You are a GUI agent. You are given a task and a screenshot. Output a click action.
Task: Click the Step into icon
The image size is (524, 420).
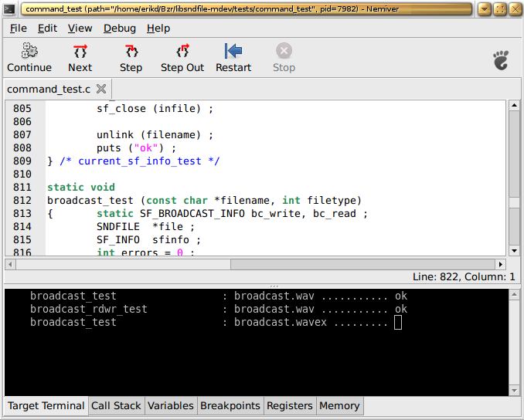click(x=131, y=51)
